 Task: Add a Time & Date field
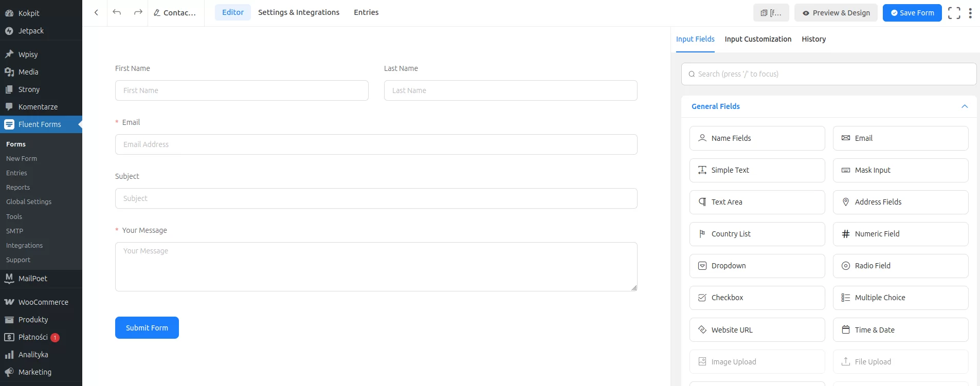pyautogui.click(x=900, y=330)
